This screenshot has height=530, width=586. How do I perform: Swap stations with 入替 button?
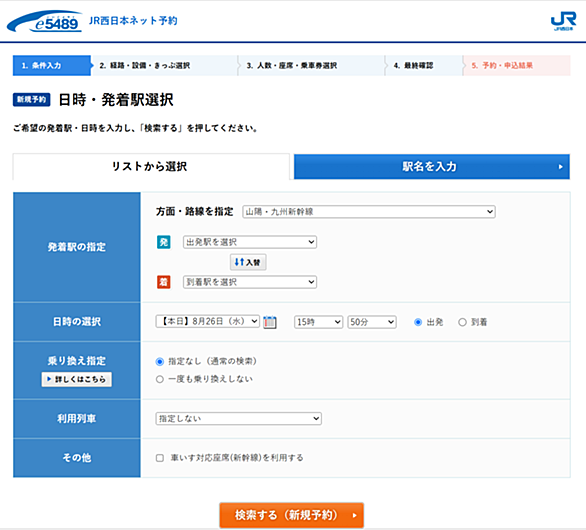coord(248,262)
